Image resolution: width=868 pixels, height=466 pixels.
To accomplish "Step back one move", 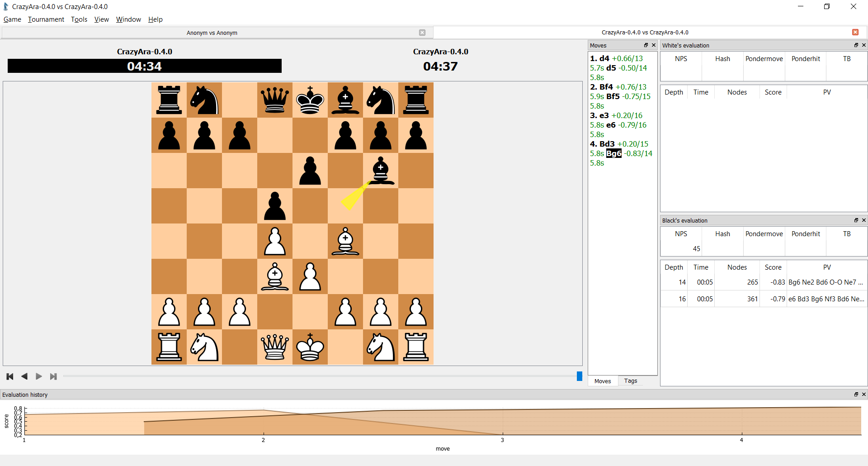I will pyautogui.click(x=24, y=376).
